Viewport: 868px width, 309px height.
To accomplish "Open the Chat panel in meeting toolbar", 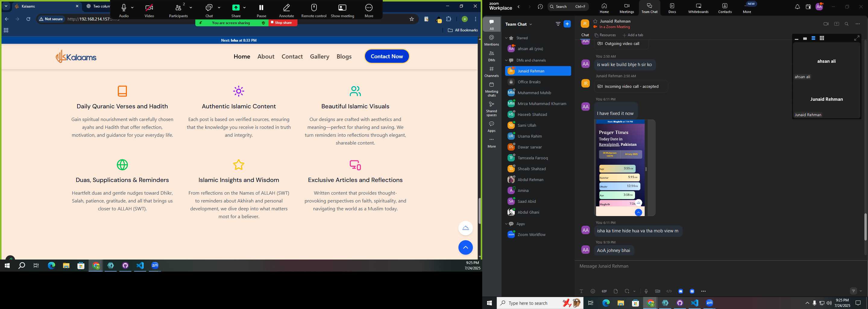I will point(209,11).
